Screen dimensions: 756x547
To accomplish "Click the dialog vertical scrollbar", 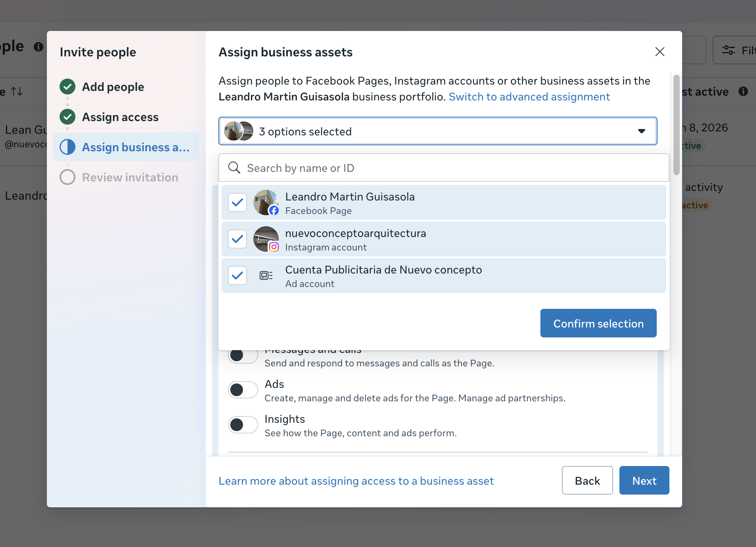I will (x=677, y=125).
